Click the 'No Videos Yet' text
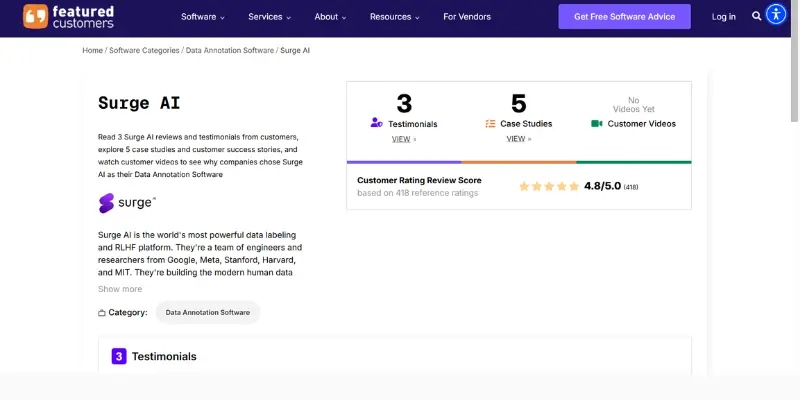800x400 pixels. (634, 105)
